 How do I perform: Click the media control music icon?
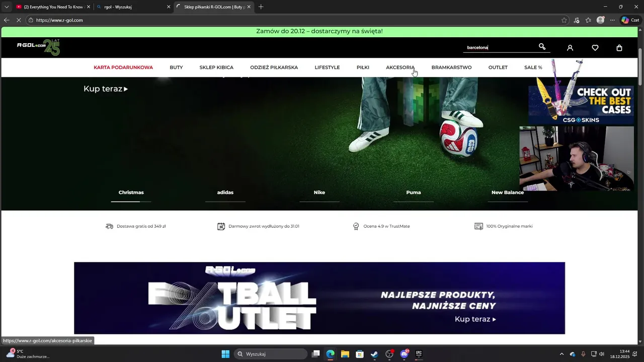(x=577, y=20)
